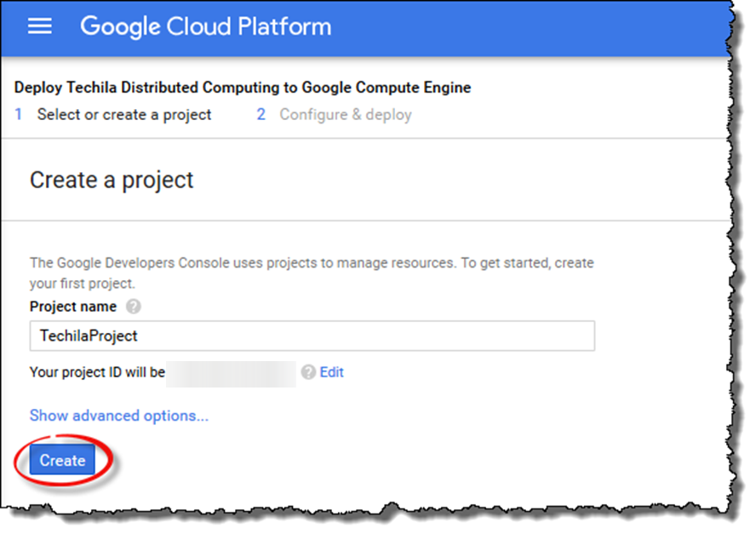Click the greyed-out project ID value
Viewport: 756px width, 534px height.
231,372
